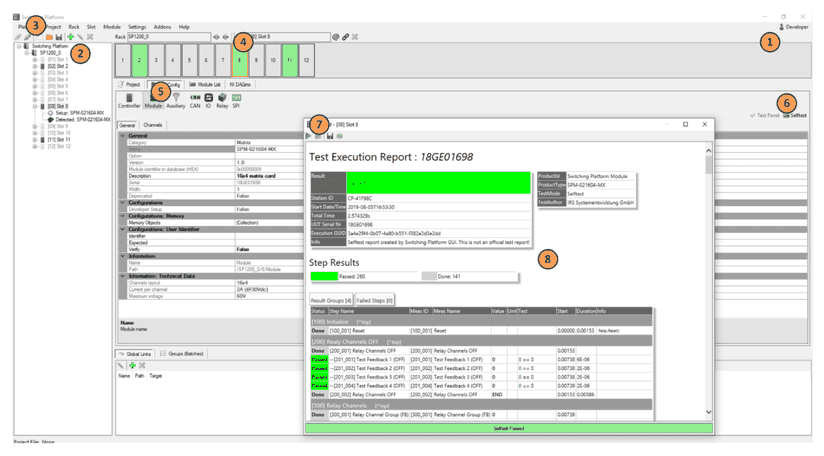Click the [200] Realy Channels OFF group header
The image size is (824, 456).
pyautogui.click(x=481, y=341)
